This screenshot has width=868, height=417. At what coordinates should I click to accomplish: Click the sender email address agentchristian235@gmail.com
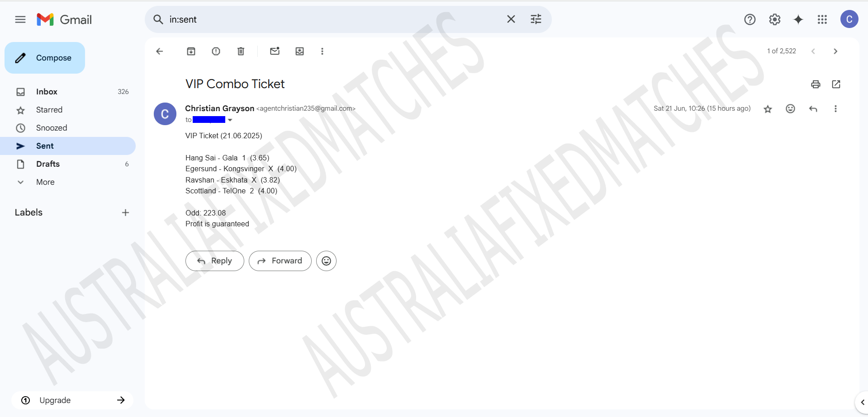click(x=306, y=108)
